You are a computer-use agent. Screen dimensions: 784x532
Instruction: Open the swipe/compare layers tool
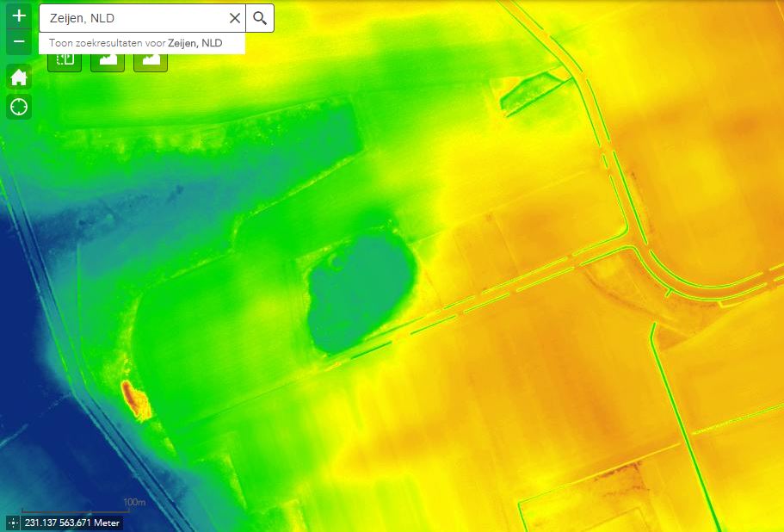[65, 62]
